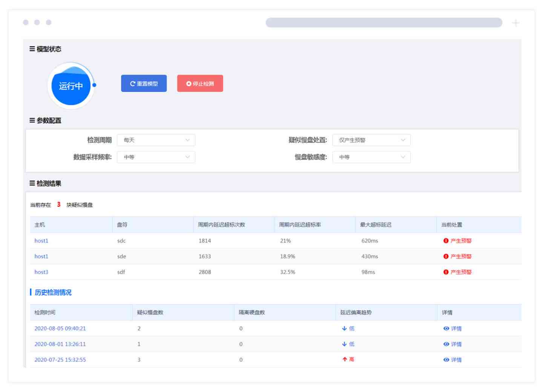Click the 重置模型 button
543x392 pixels.
pyautogui.click(x=144, y=83)
